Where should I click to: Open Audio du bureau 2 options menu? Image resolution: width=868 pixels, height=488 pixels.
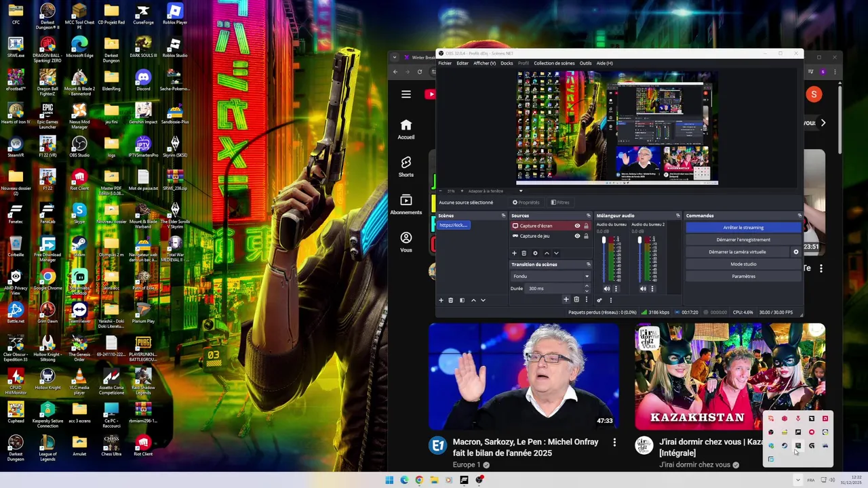click(652, 289)
